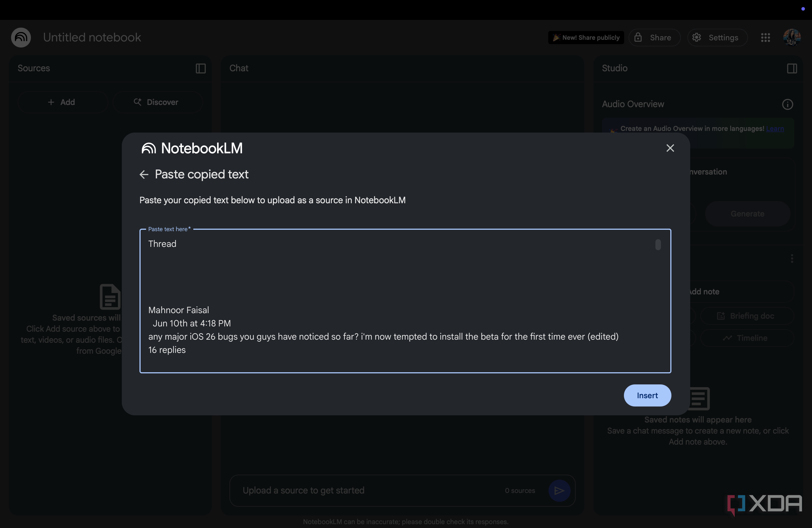Collapse the Sources panel
812x528 pixels.
(201, 68)
